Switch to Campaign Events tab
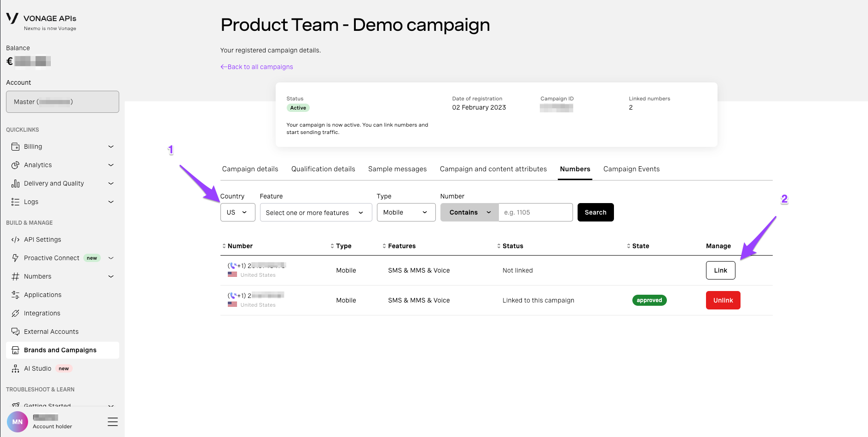The image size is (868, 437). (x=631, y=169)
